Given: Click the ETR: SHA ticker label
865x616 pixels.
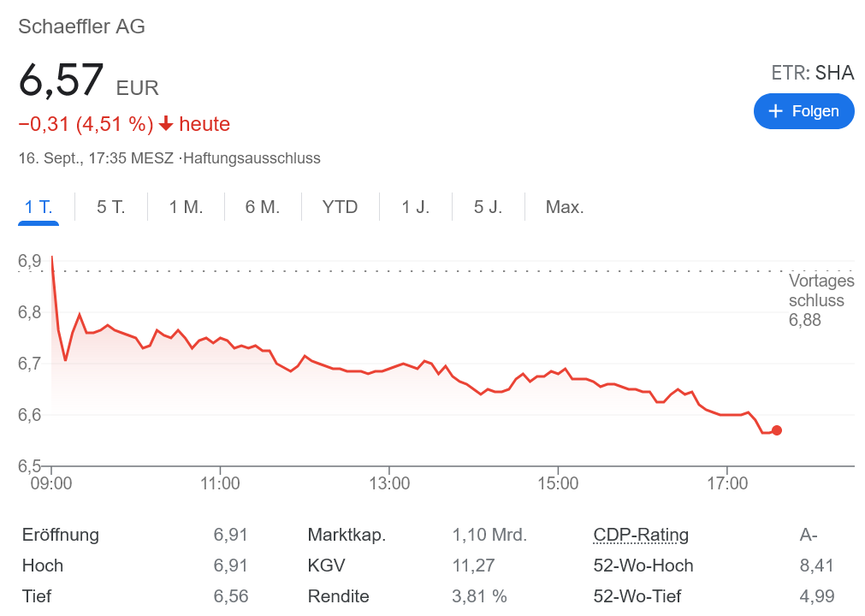Looking at the screenshot, I should [812, 74].
